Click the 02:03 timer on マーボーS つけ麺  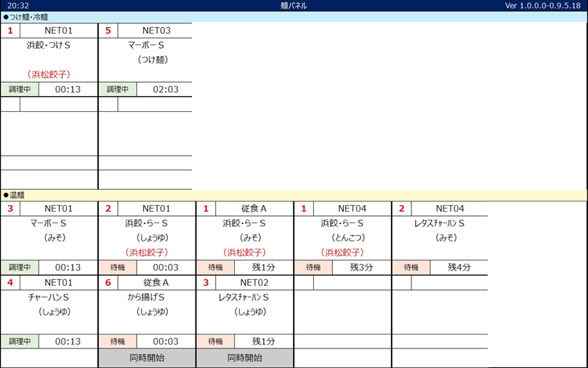[165, 89]
